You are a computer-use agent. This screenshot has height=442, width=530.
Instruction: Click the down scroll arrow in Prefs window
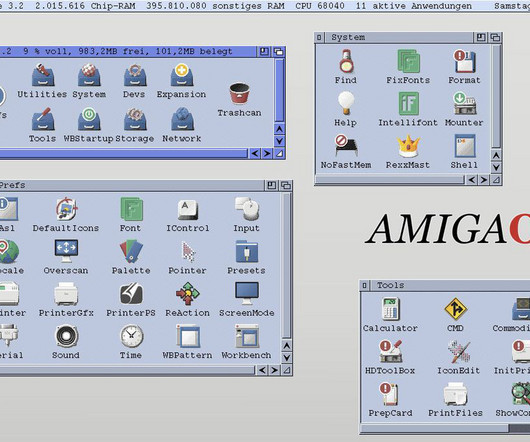click(286, 358)
